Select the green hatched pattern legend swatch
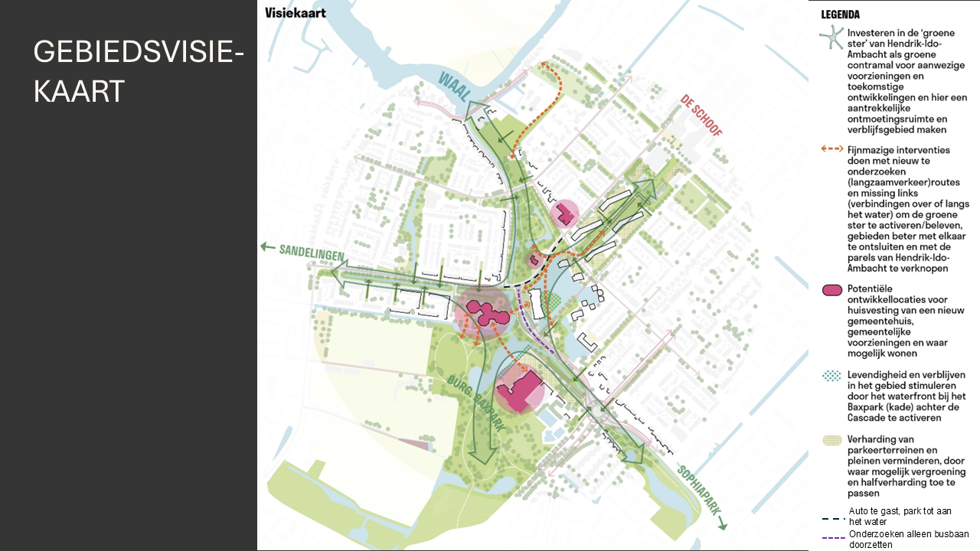 pos(831,440)
